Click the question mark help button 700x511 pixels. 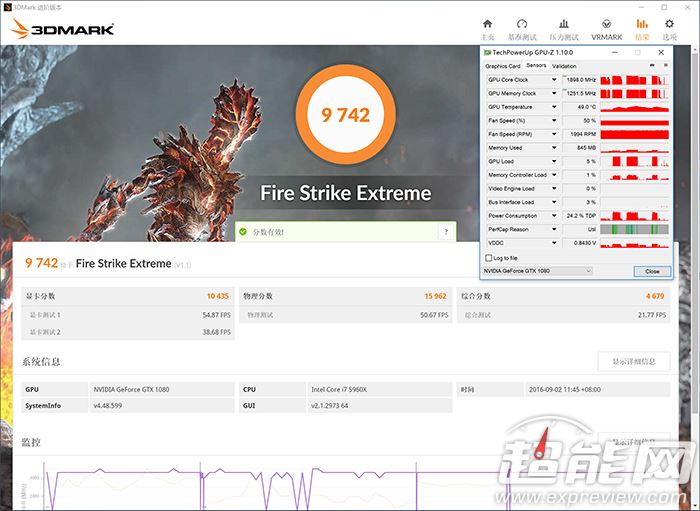(x=446, y=232)
